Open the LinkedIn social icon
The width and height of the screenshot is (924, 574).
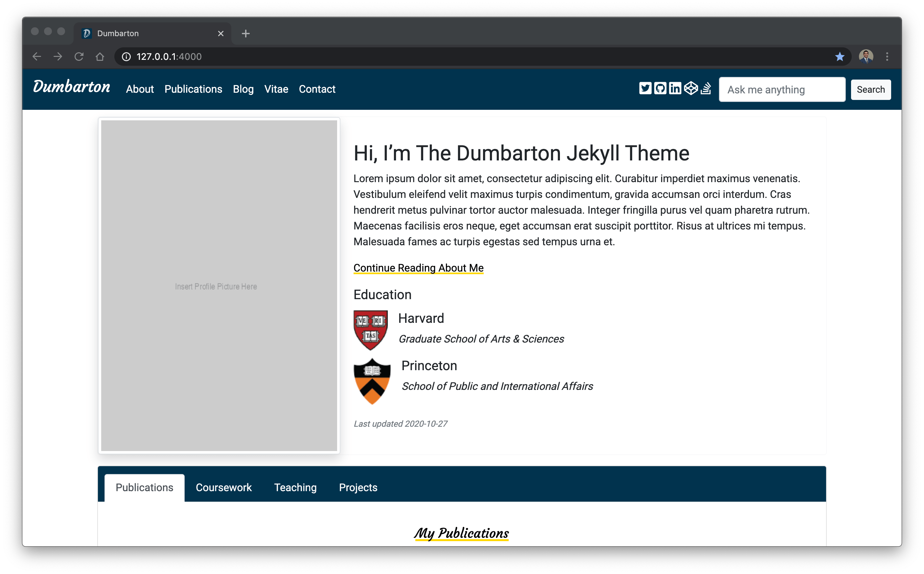(675, 88)
